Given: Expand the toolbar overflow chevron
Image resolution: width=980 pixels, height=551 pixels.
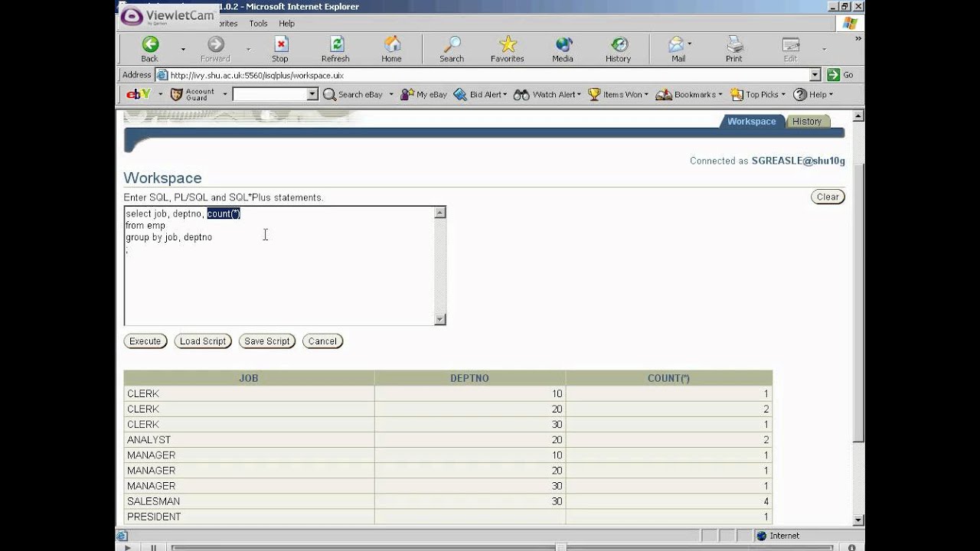Looking at the screenshot, I should pyautogui.click(x=858, y=38).
